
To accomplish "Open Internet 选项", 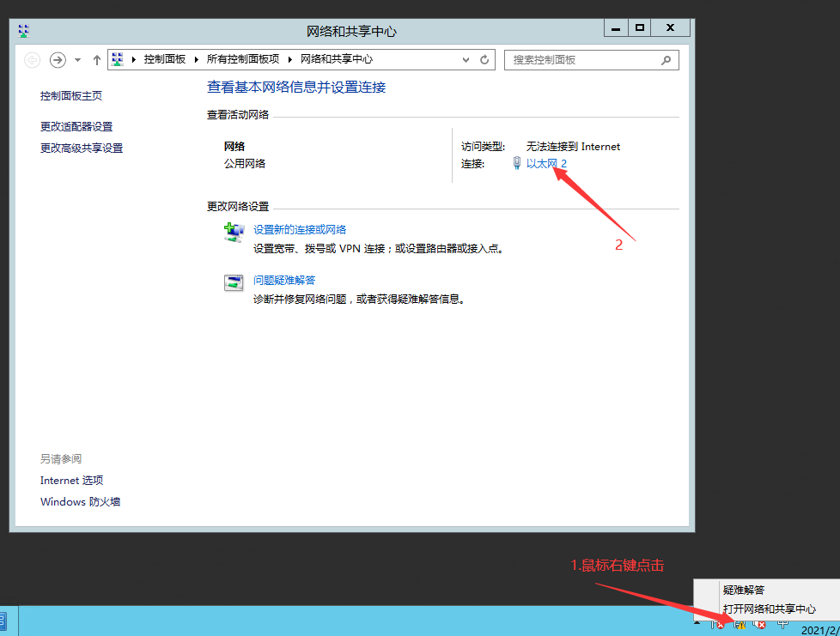I will click(72, 480).
